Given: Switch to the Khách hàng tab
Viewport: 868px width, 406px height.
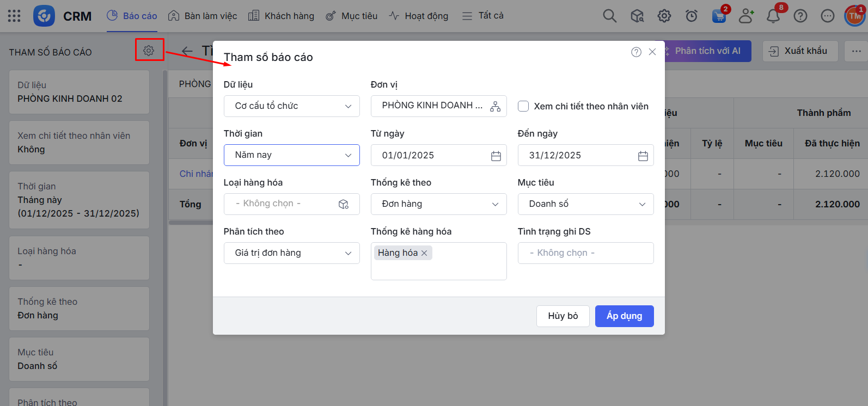Looking at the screenshot, I should click(x=282, y=16).
